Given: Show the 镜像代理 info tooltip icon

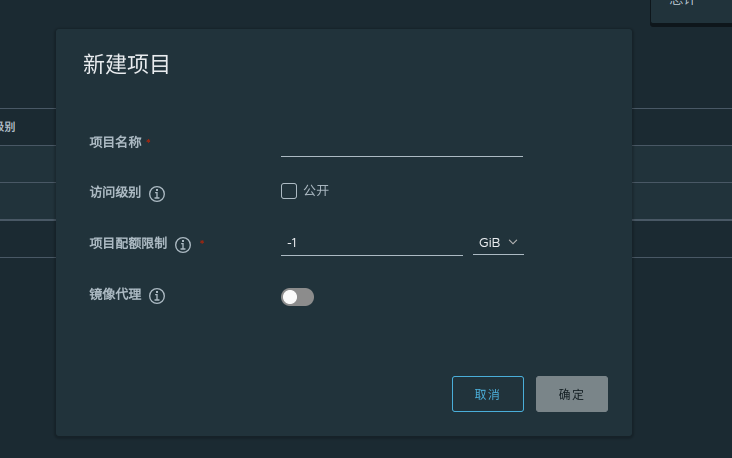Looking at the screenshot, I should pos(157,296).
